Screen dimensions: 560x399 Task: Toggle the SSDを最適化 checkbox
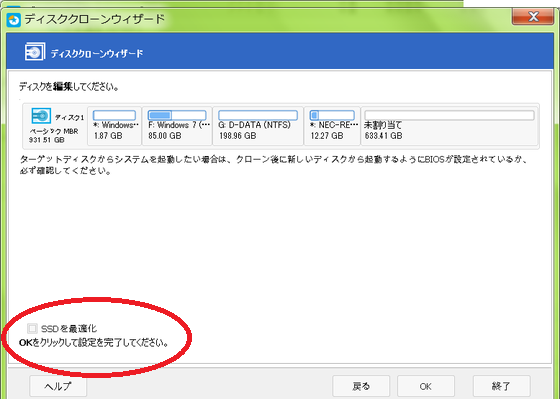coord(32,328)
